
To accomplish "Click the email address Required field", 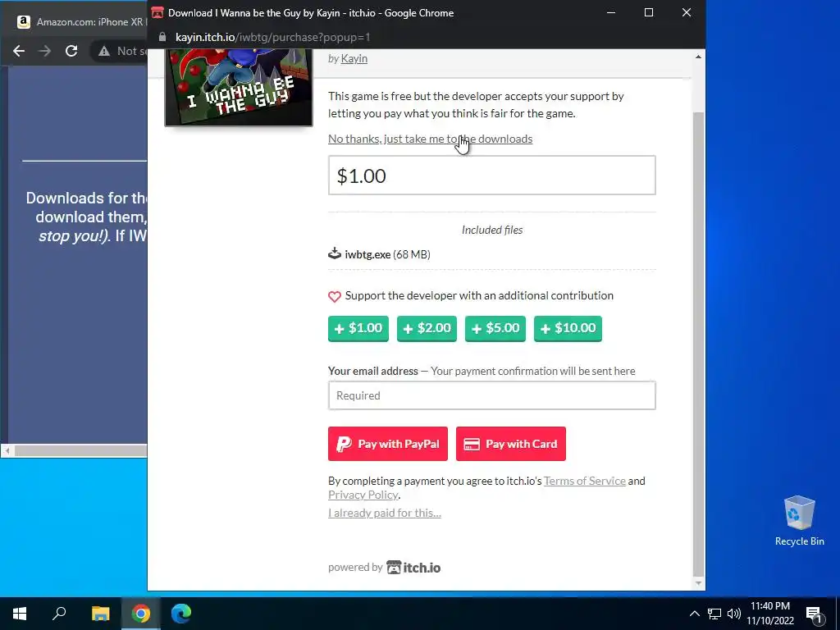I will click(x=492, y=395).
